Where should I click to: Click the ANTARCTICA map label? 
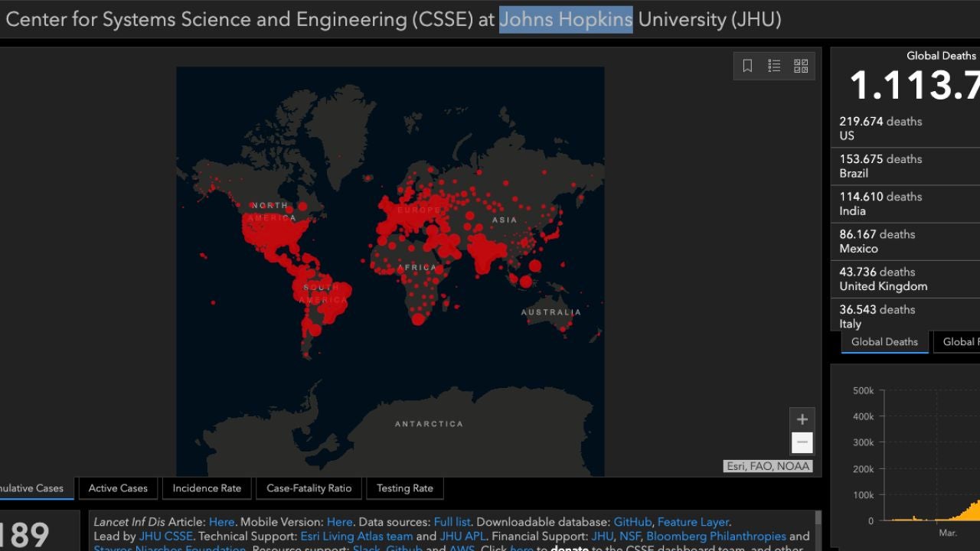(x=429, y=424)
